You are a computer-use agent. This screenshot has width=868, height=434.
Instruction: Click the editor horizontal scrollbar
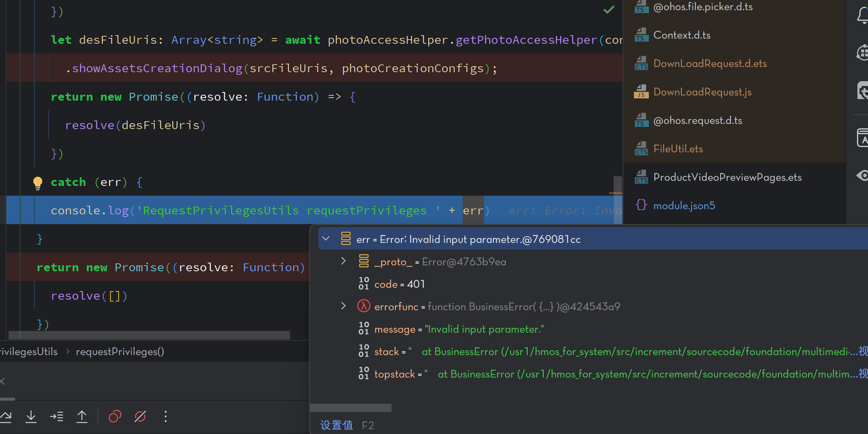click(x=149, y=335)
